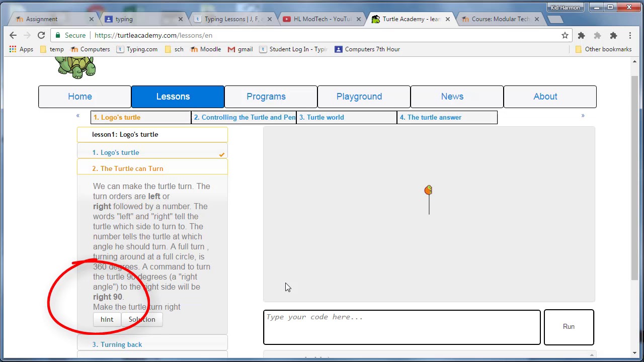The height and width of the screenshot is (362, 644).
Task: Close the HL ModTech YouTube tab
Action: click(x=359, y=19)
